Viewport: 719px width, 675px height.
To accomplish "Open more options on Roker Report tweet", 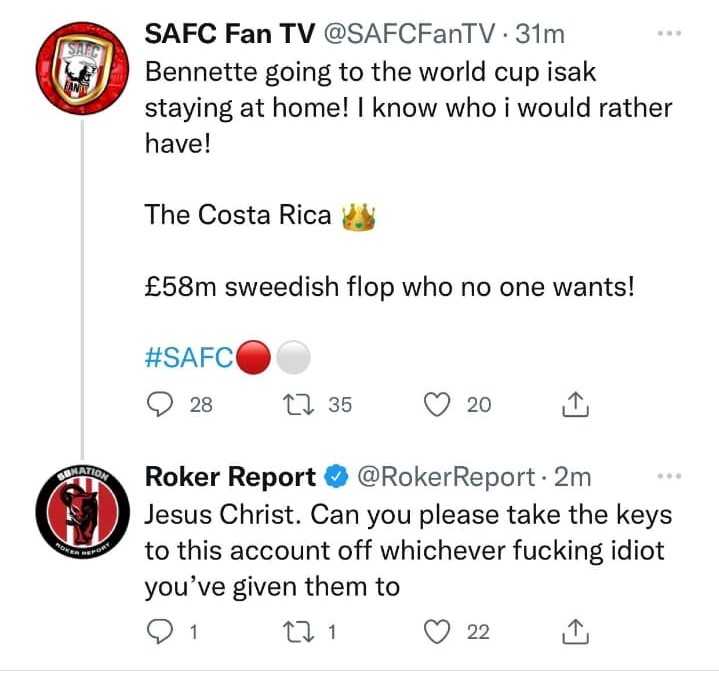I will pos(669,476).
